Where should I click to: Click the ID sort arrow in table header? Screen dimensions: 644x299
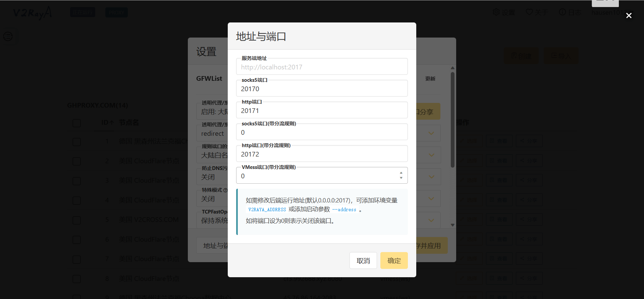click(x=111, y=123)
